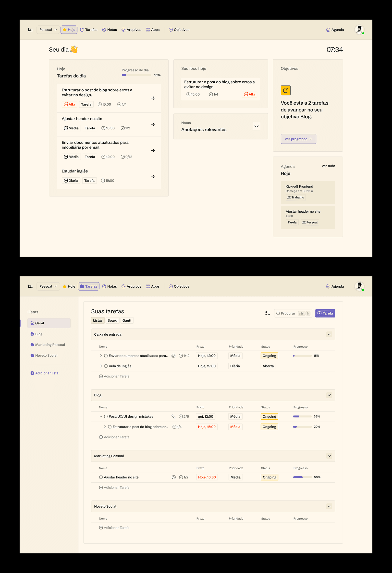Open the Pessoal workspace dropdown

pyautogui.click(x=48, y=30)
